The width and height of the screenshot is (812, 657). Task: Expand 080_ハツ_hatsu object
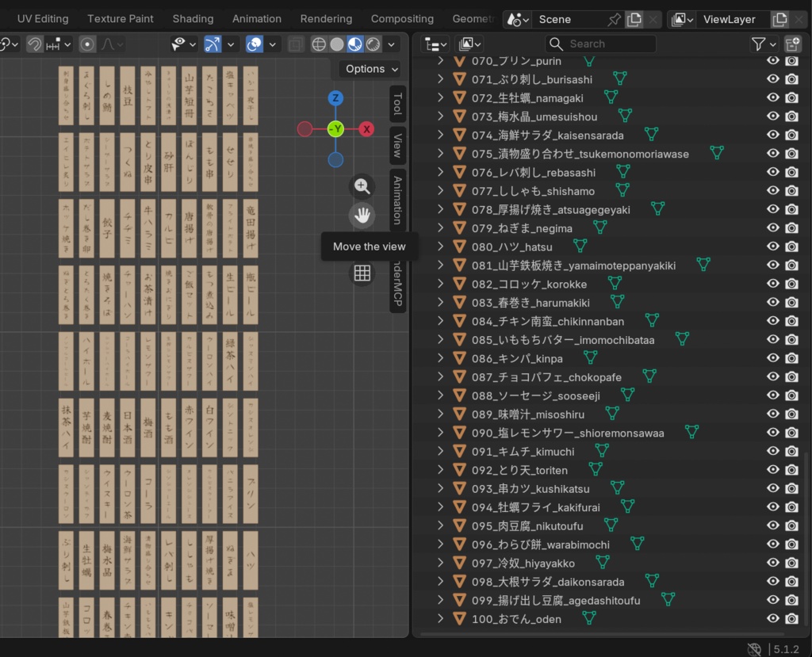(440, 246)
